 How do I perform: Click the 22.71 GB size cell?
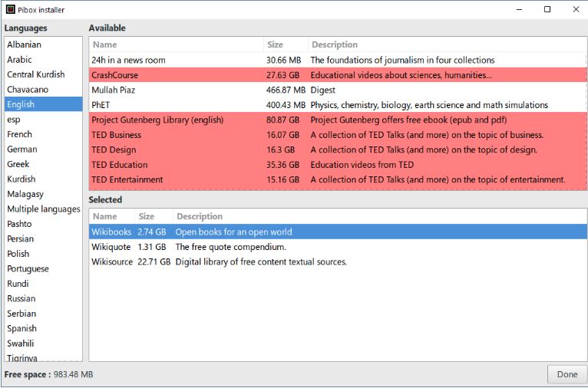coord(154,261)
